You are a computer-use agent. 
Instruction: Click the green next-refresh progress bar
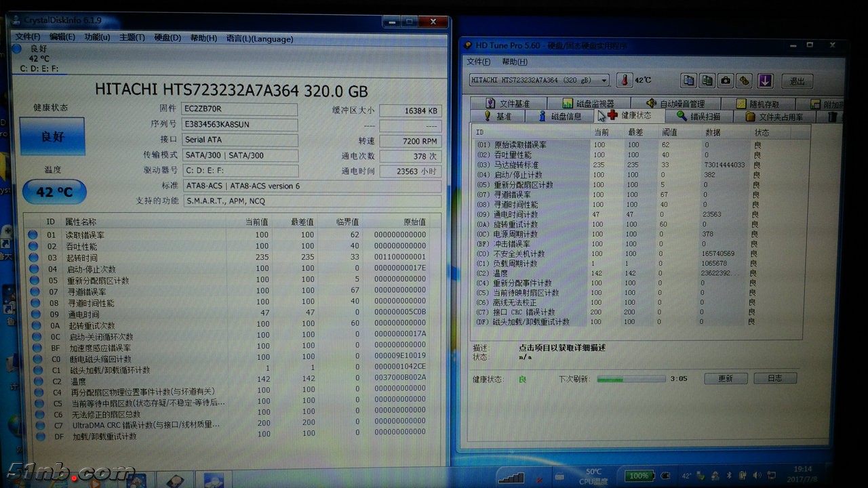tap(631, 379)
